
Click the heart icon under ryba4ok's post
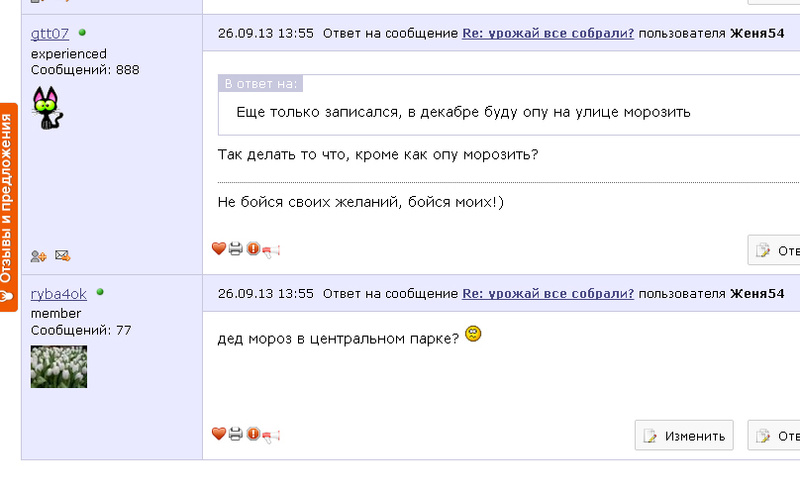click(x=218, y=434)
